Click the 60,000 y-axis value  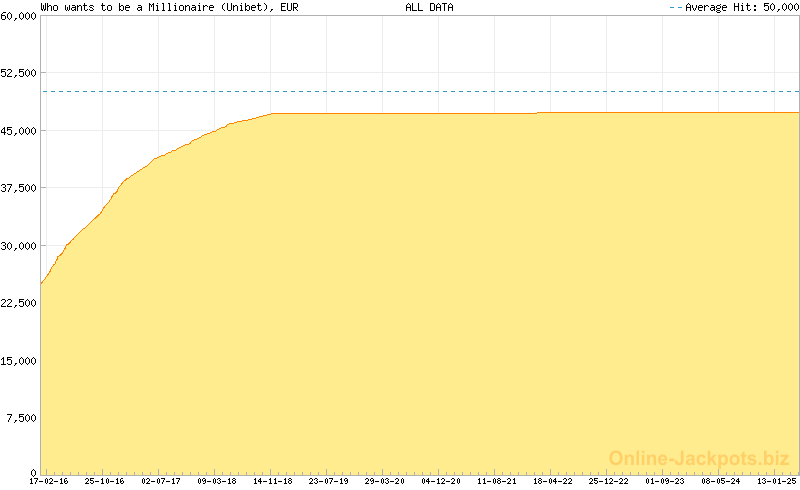[x=19, y=16]
